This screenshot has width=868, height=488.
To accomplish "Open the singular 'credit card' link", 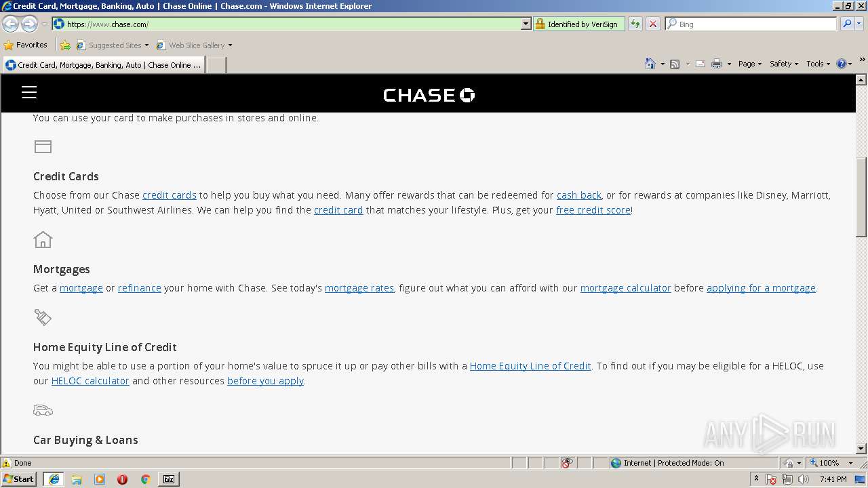I will click(338, 210).
